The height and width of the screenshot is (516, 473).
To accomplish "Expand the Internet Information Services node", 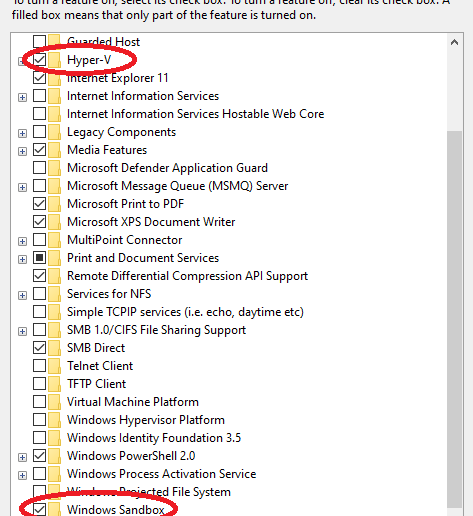I will (x=22, y=97).
